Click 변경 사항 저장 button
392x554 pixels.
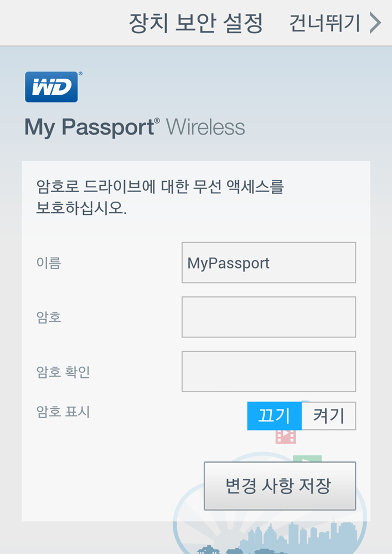coord(280,486)
